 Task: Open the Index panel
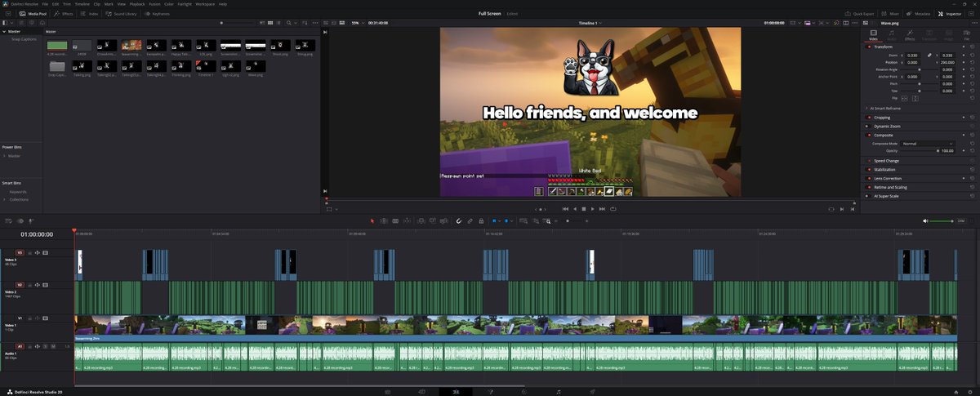click(91, 14)
